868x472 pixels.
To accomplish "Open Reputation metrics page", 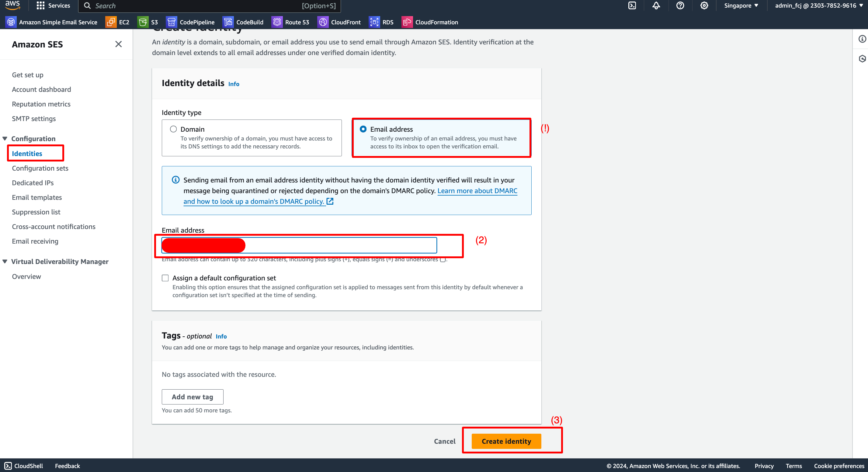I will pos(41,103).
